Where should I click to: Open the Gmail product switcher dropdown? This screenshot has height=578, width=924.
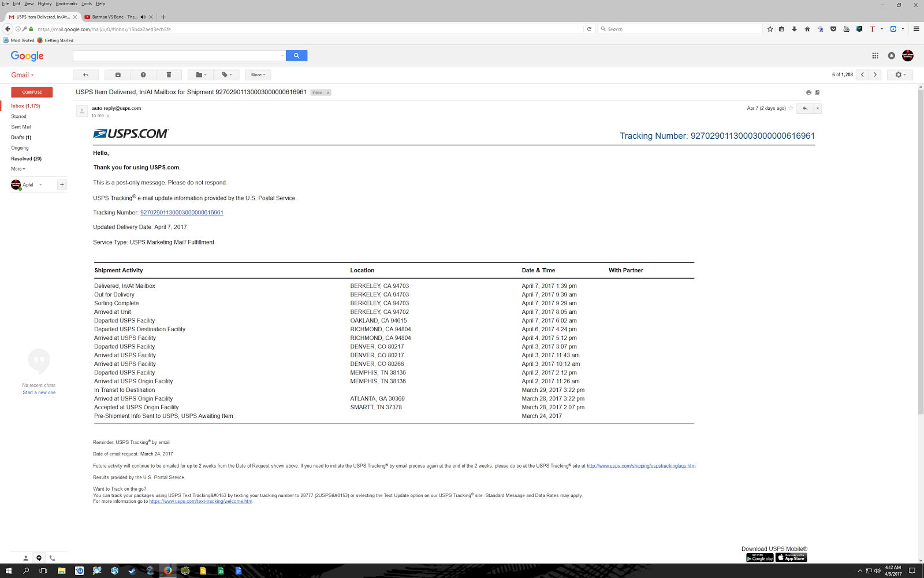23,75
